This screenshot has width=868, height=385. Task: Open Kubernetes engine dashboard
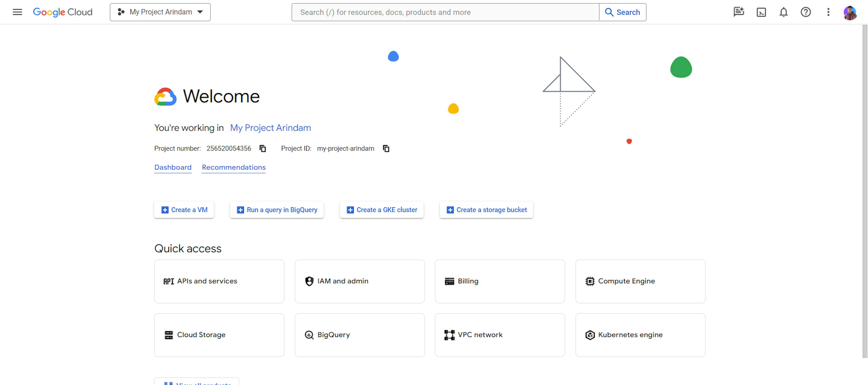click(x=640, y=334)
